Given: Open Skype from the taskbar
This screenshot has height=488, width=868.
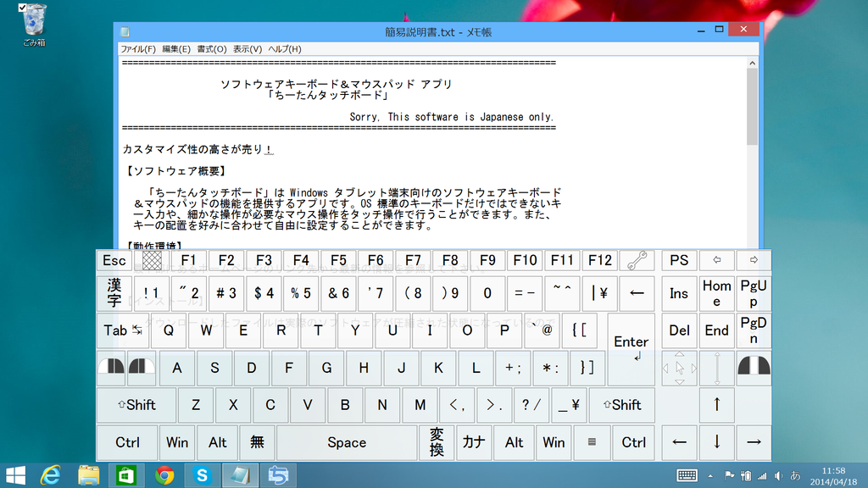Looking at the screenshot, I should pyautogui.click(x=203, y=476).
